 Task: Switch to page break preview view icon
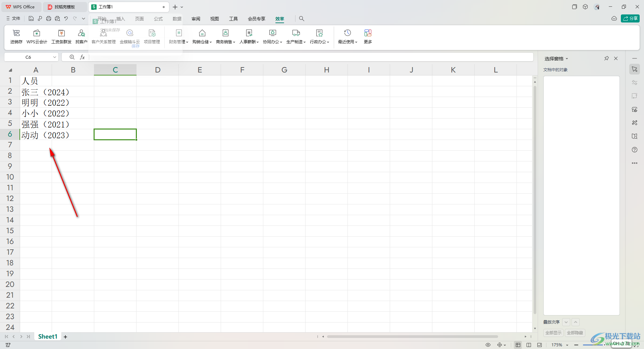tap(529, 345)
